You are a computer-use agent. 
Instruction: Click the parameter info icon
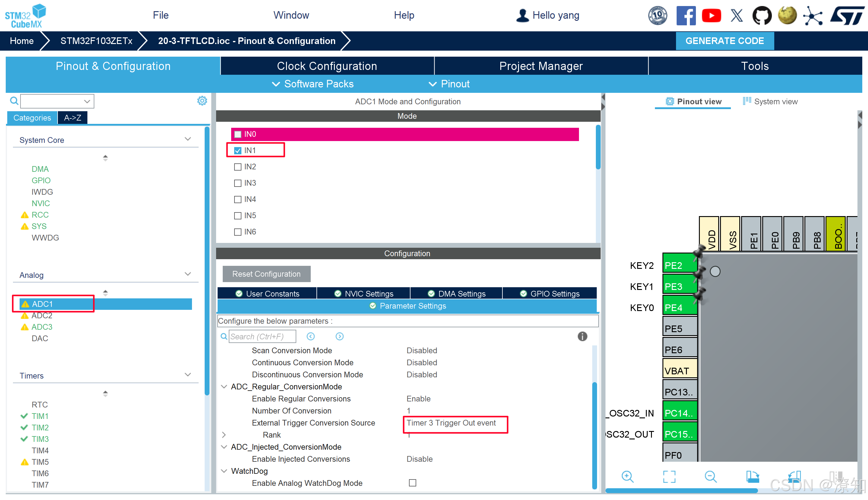[x=582, y=336]
